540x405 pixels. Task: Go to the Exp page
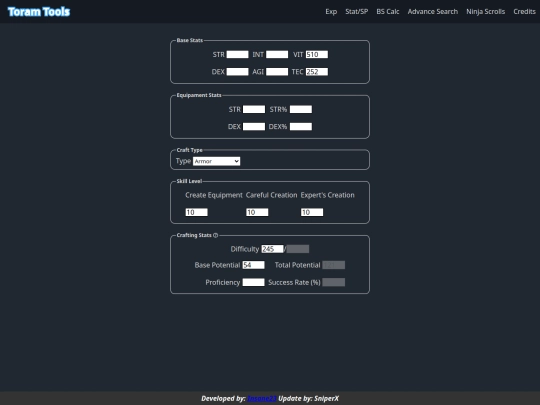coord(331,12)
